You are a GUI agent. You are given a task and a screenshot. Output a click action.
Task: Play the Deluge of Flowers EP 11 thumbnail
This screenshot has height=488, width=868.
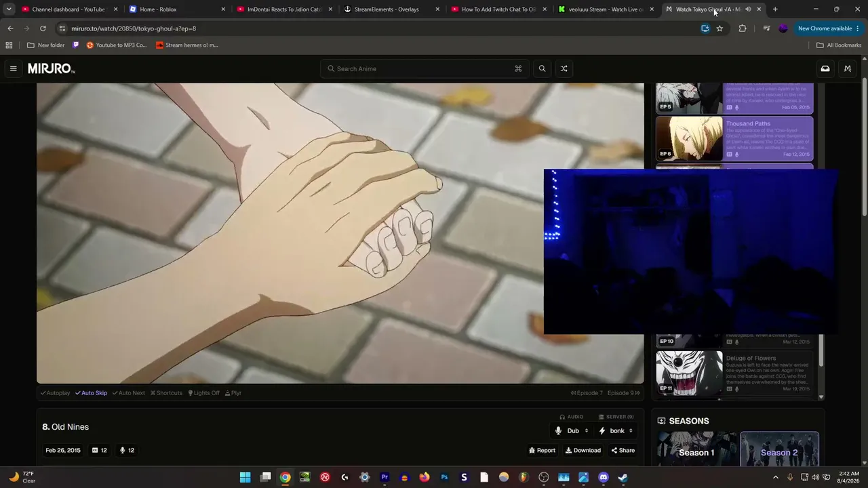coord(689,373)
